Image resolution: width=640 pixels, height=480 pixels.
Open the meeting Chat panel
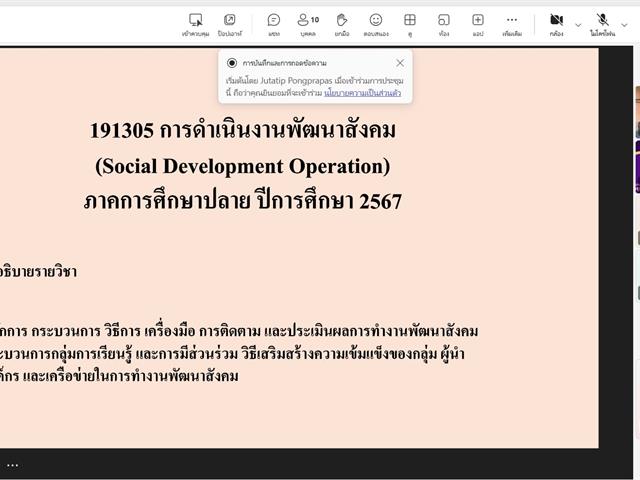tap(273, 23)
